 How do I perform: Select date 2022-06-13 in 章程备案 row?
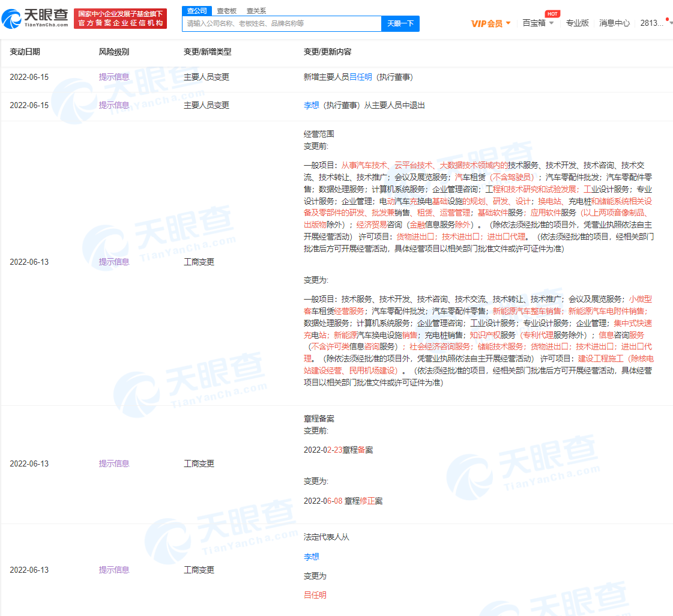pyautogui.click(x=29, y=464)
